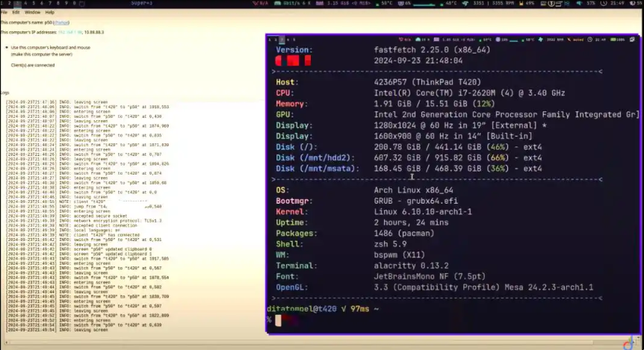Open the File menu
644x350 pixels.
[4, 12]
